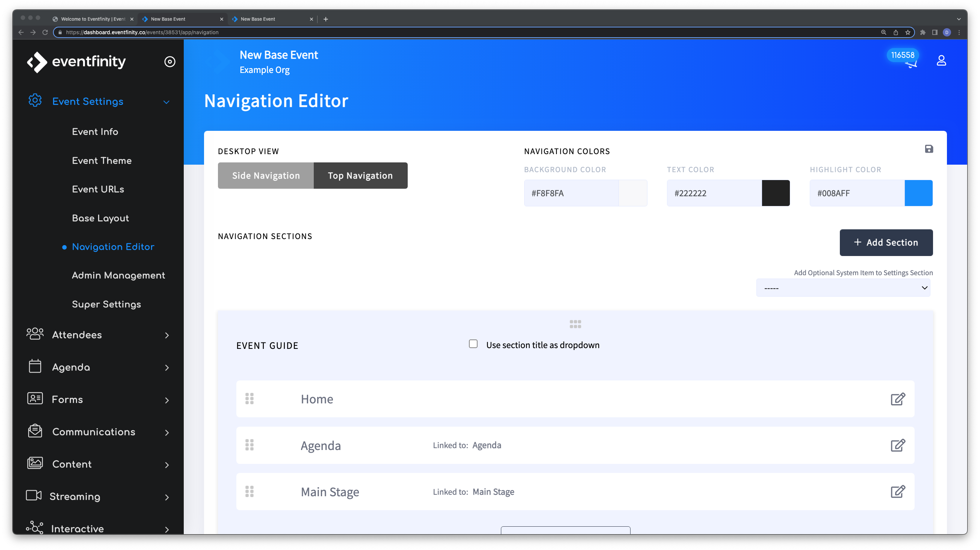Click the save disk icon
The width and height of the screenshot is (980, 550).
click(929, 149)
